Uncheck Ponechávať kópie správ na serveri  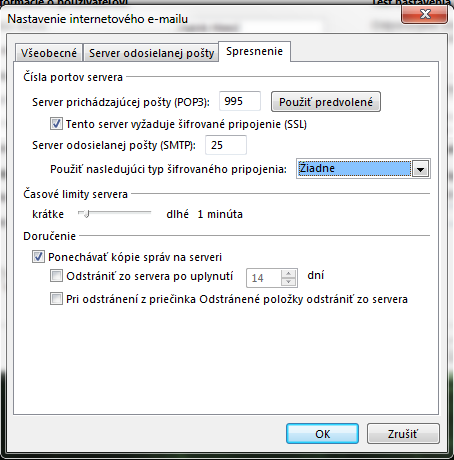coord(38,257)
